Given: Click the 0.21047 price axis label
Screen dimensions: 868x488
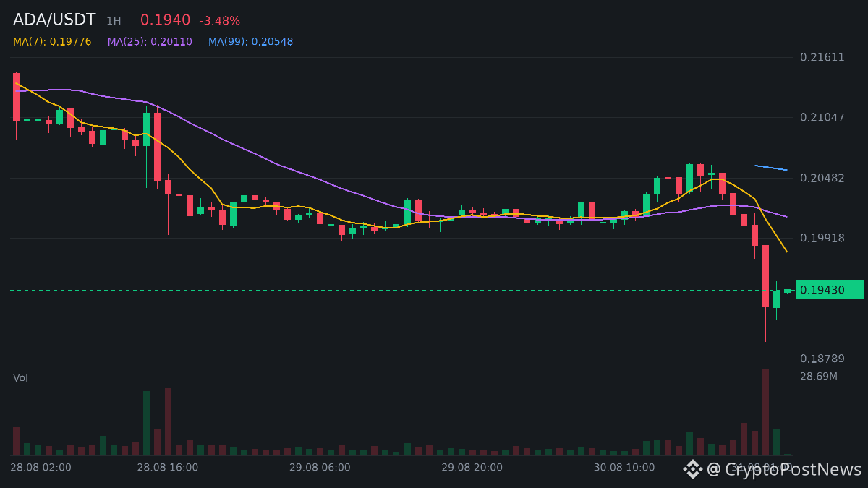Looking at the screenshot, I should 822,117.
